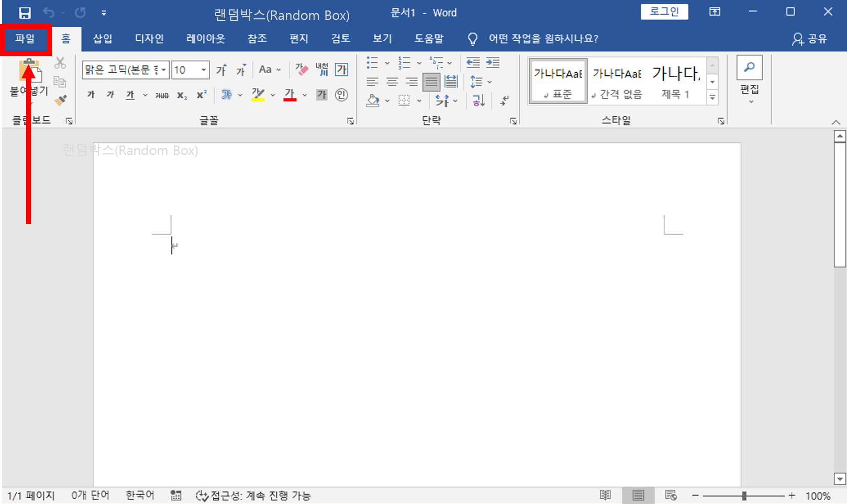The height and width of the screenshot is (504, 847).
Task: Open the 편집 editing menu
Action: 750,80
